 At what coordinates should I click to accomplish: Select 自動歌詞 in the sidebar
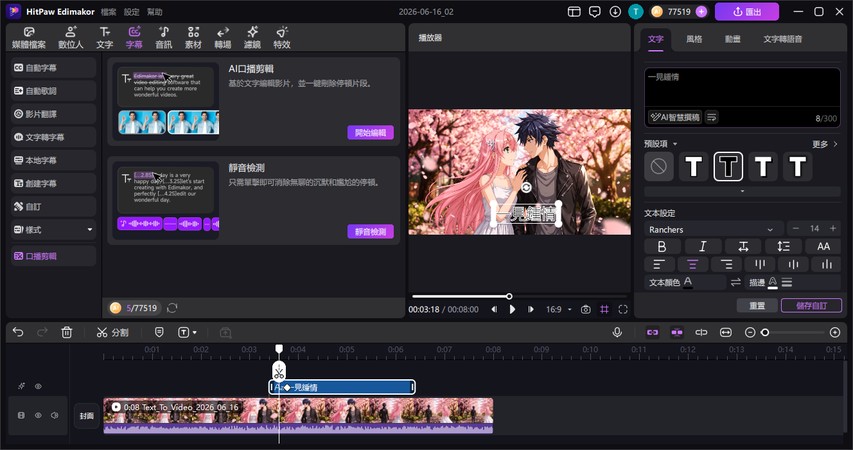click(x=53, y=91)
